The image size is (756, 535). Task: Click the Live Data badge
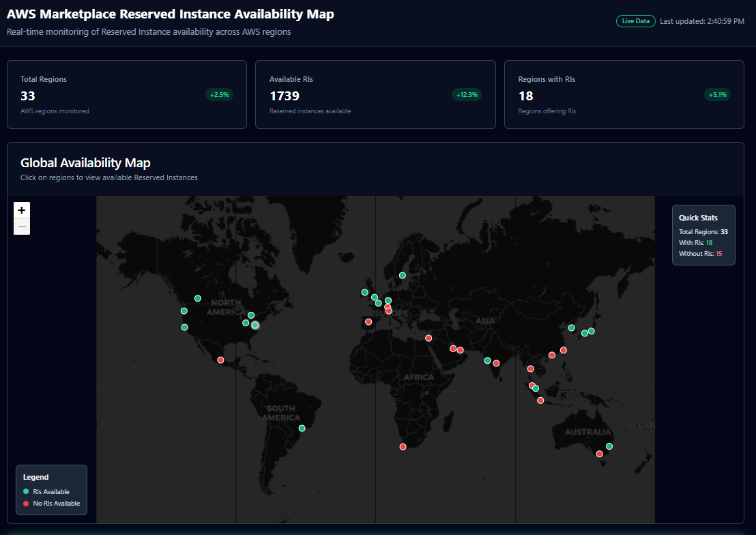click(x=635, y=20)
